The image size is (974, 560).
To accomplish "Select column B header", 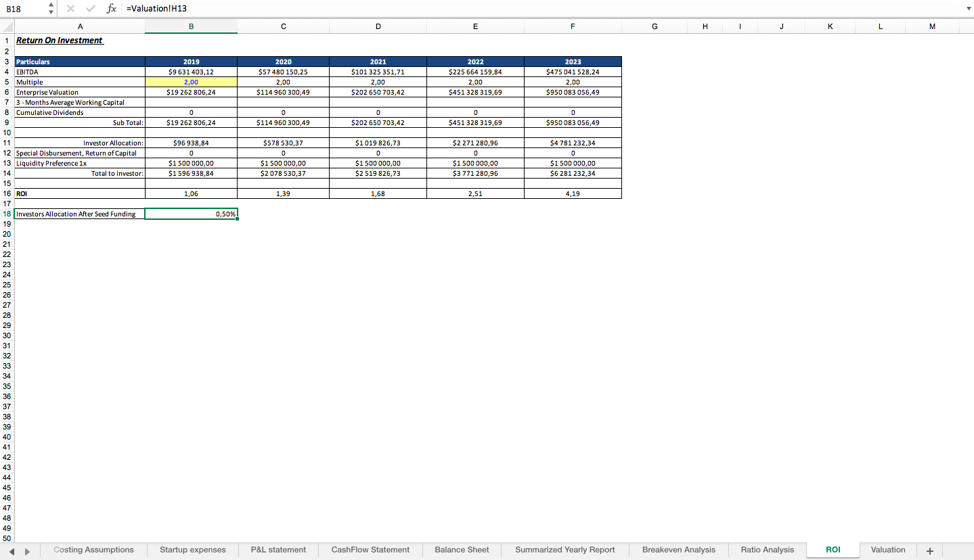I will pos(191,26).
